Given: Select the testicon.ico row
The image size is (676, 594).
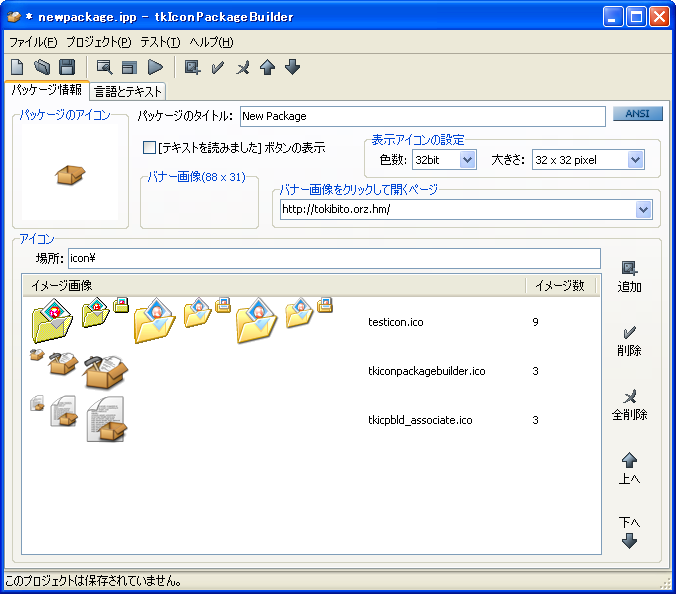Looking at the screenshot, I should click(x=311, y=322).
